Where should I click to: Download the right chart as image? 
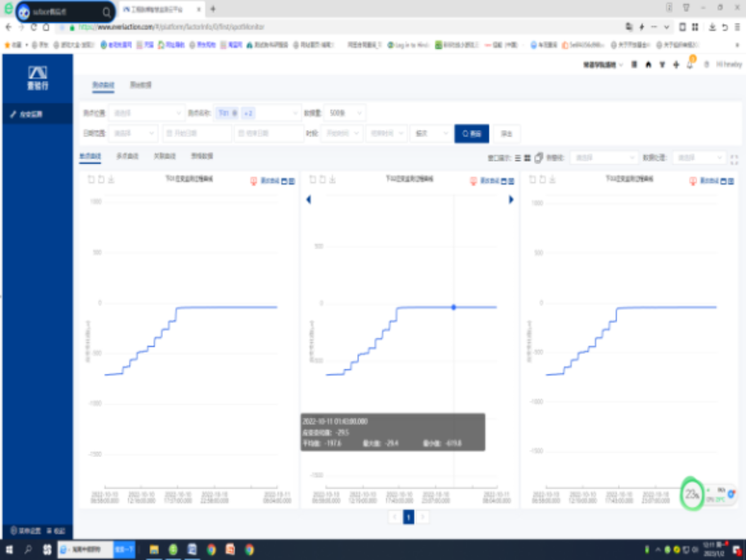[552, 179]
